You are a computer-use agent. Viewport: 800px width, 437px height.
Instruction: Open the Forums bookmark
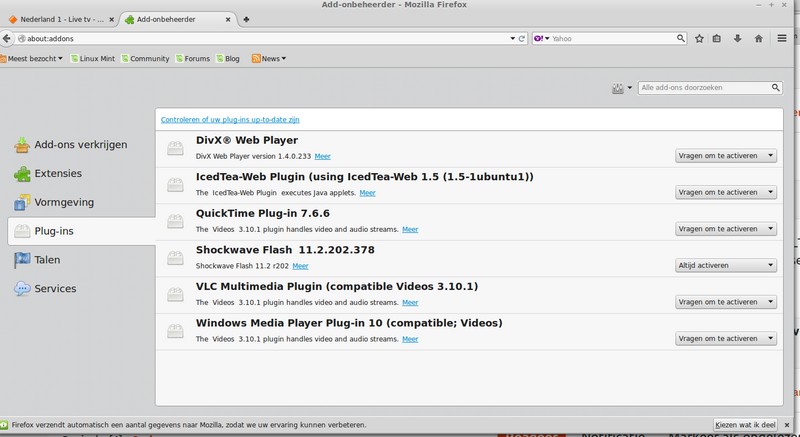click(193, 59)
